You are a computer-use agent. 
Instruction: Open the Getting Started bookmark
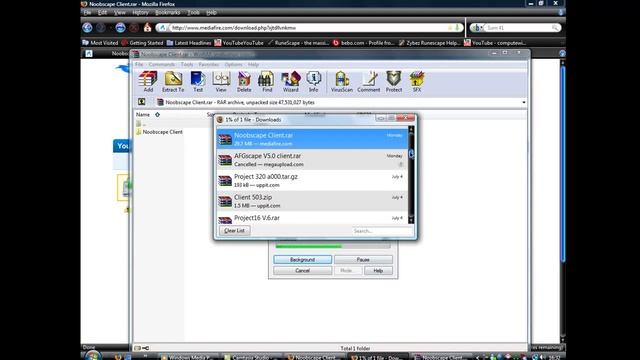pos(142,42)
